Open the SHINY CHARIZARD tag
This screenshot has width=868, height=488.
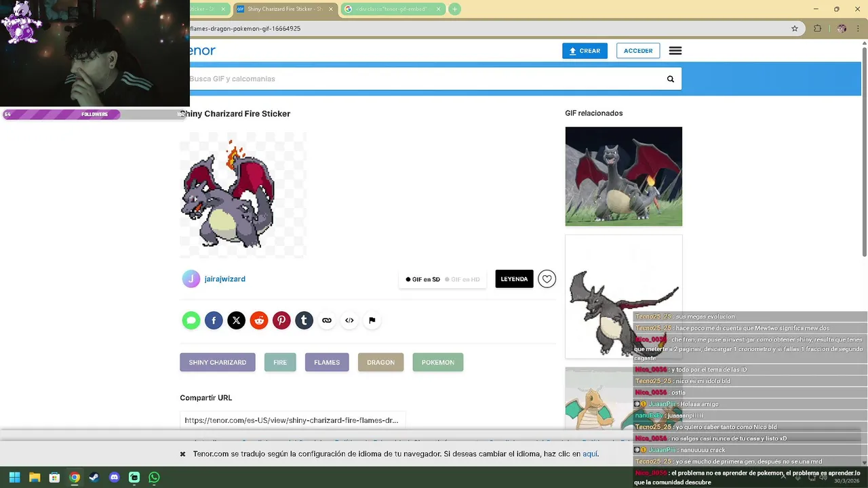218,363
